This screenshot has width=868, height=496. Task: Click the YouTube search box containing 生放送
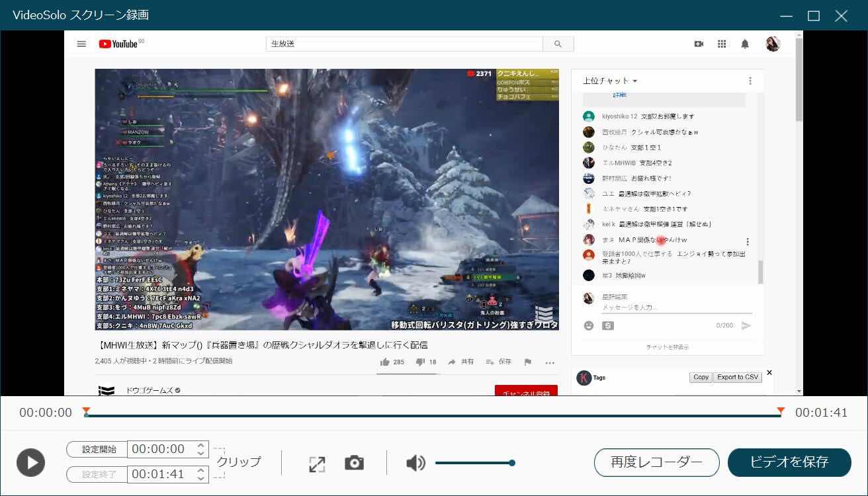pyautogui.click(x=404, y=44)
